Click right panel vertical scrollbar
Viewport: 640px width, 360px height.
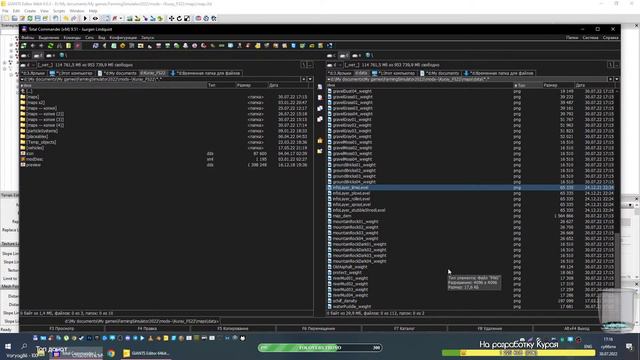coord(617,198)
